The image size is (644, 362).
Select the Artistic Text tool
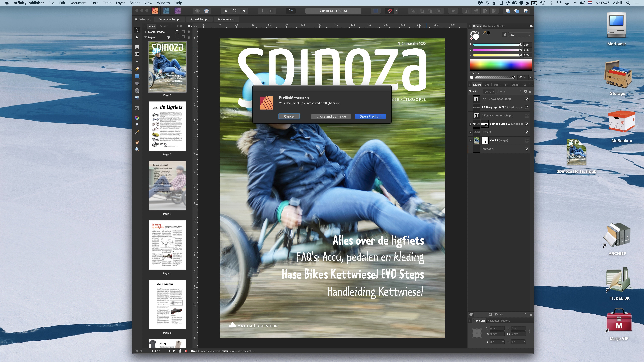pos(137,62)
